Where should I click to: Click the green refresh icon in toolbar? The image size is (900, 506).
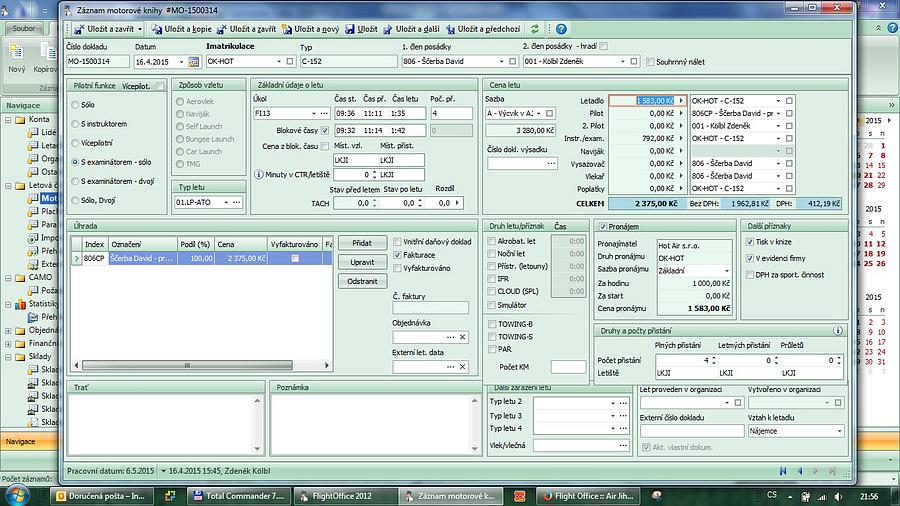coord(535,30)
